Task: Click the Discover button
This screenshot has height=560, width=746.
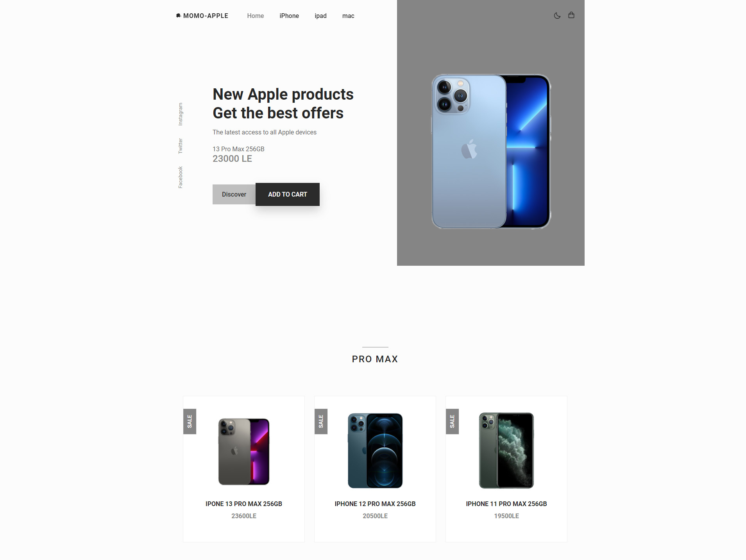Action: pyautogui.click(x=234, y=194)
